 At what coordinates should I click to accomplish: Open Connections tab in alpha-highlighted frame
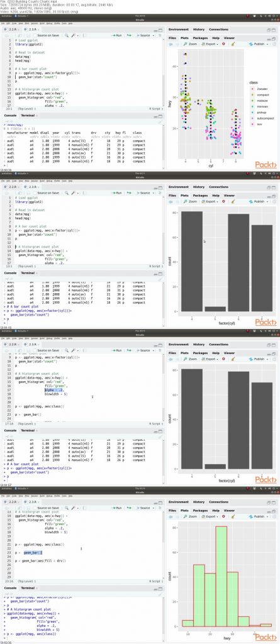[x=218, y=344]
